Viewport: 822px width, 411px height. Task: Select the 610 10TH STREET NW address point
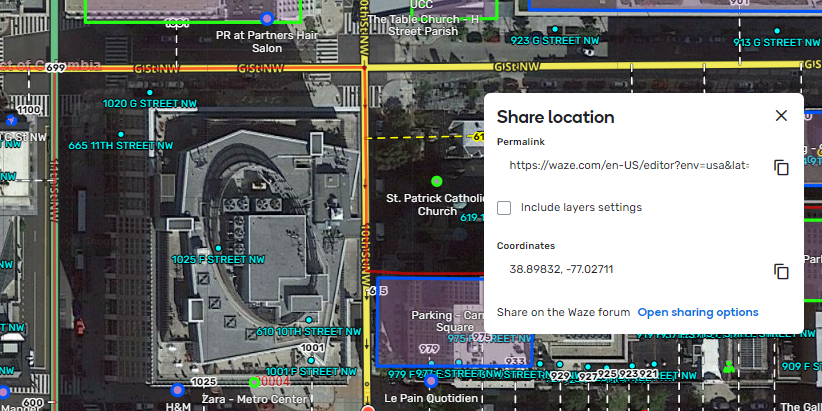tap(309, 320)
